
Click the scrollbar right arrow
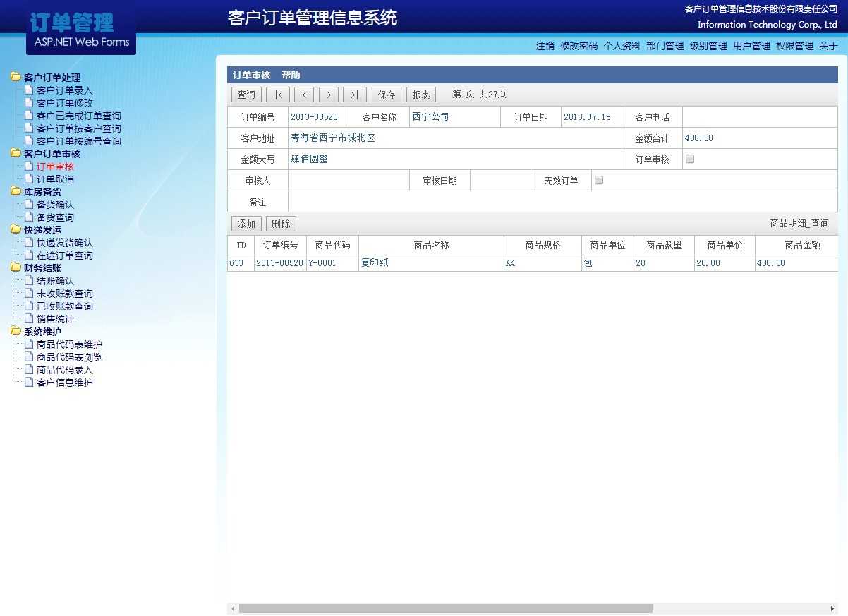[x=832, y=608]
